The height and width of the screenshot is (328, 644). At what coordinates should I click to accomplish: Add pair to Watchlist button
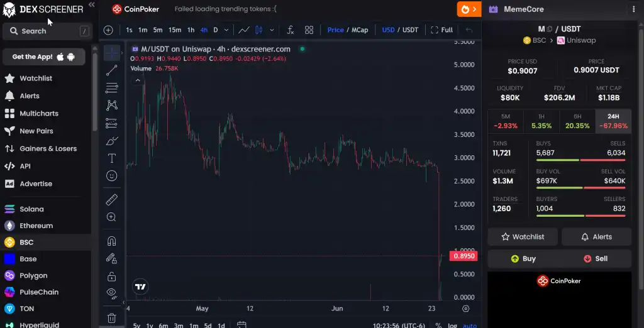click(523, 237)
